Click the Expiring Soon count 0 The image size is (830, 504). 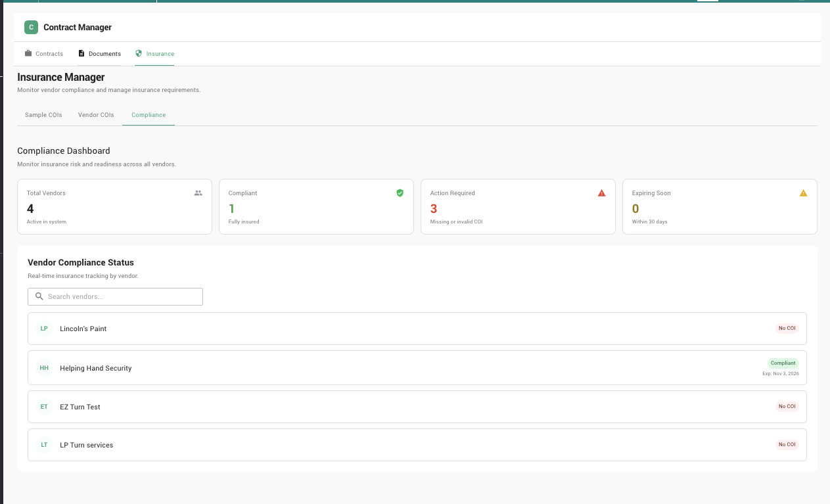coord(635,209)
